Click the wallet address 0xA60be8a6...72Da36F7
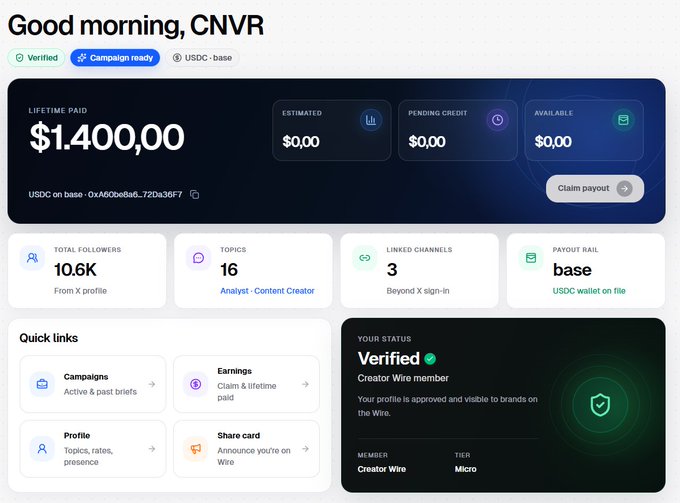This screenshot has height=503, width=680. 135,195
